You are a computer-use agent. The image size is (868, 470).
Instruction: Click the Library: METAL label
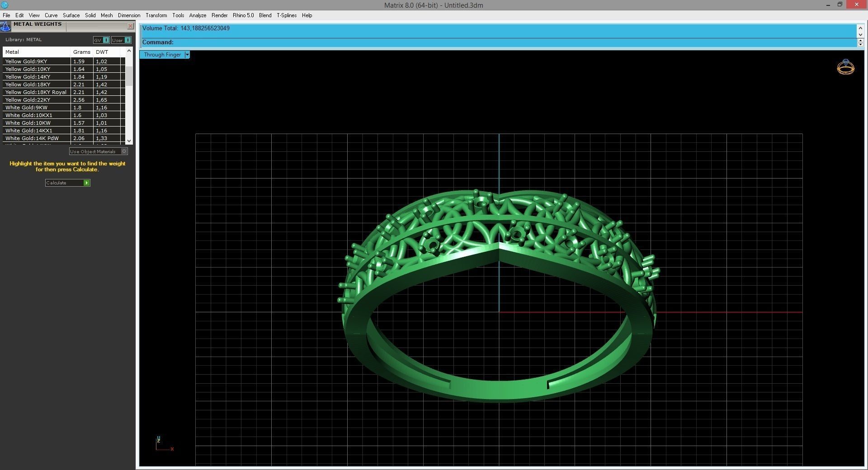point(24,40)
